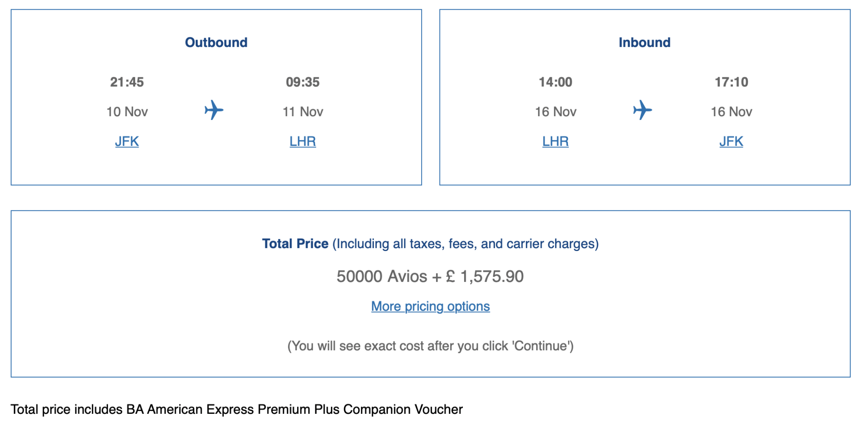868x427 pixels.
Task: Open the JFK departure airport link
Action: pos(126,141)
